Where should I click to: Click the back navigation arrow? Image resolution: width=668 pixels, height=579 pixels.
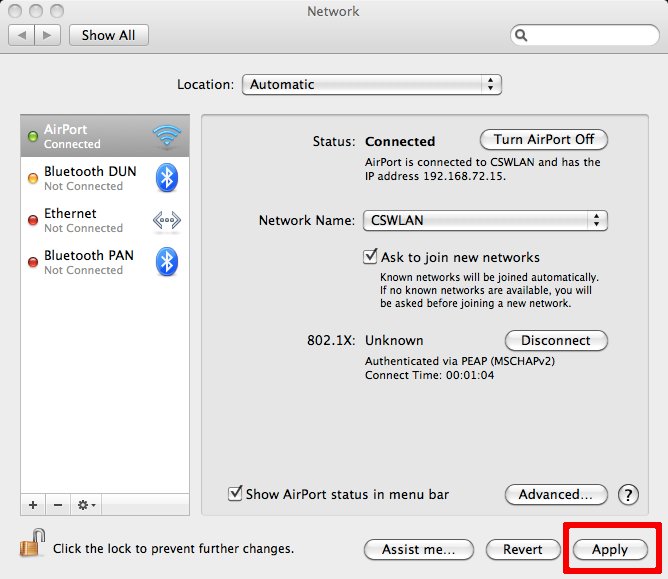coord(21,35)
